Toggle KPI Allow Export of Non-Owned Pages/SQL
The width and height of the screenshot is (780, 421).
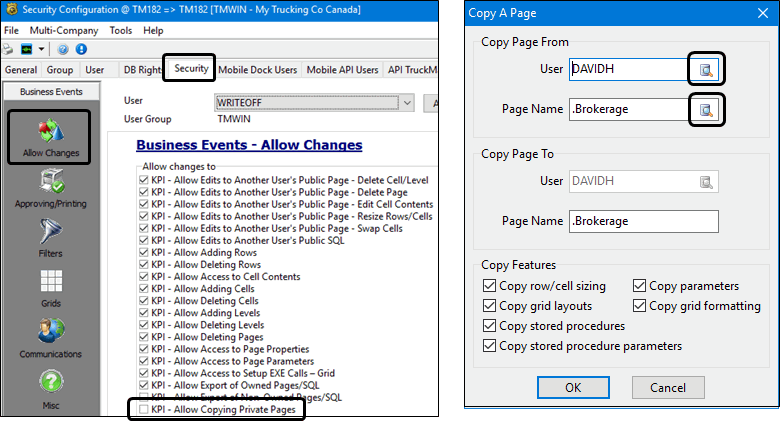(144, 397)
